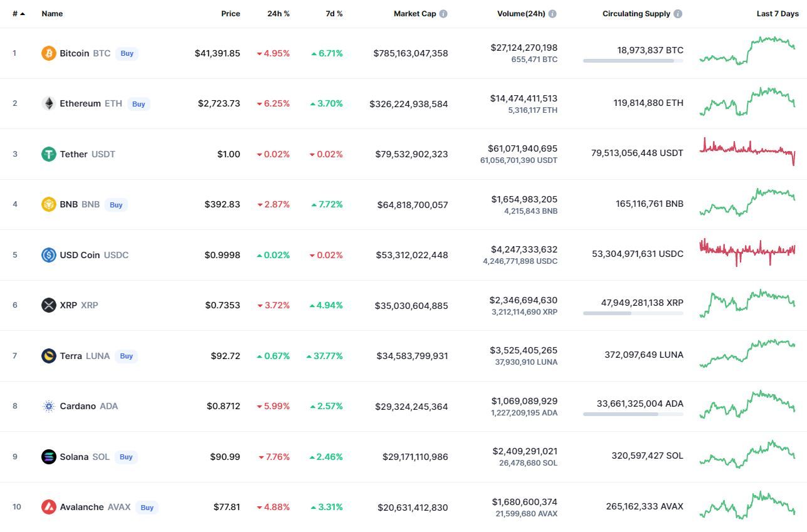Sort by rank number column header
This screenshot has height=532, width=807.
pos(19,14)
